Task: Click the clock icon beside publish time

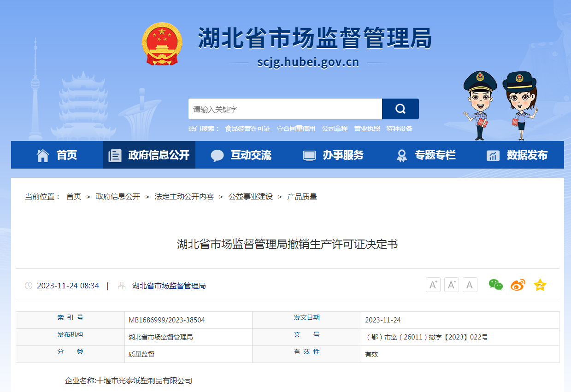Action: coord(29,286)
